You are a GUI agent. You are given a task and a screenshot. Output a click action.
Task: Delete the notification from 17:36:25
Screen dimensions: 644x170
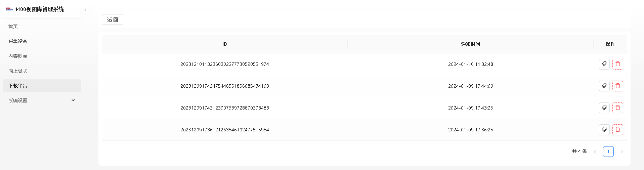click(617, 130)
